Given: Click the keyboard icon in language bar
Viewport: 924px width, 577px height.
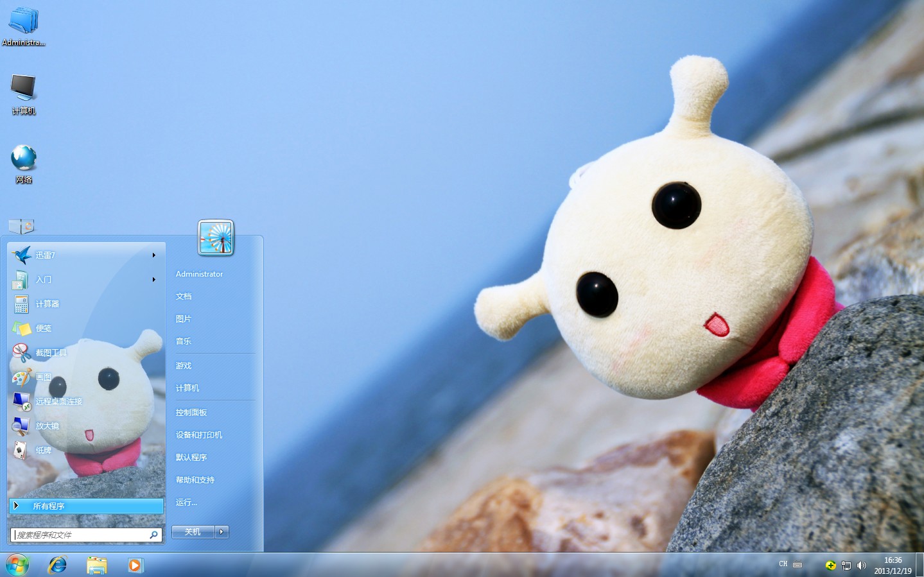Looking at the screenshot, I should [x=798, y=565].
